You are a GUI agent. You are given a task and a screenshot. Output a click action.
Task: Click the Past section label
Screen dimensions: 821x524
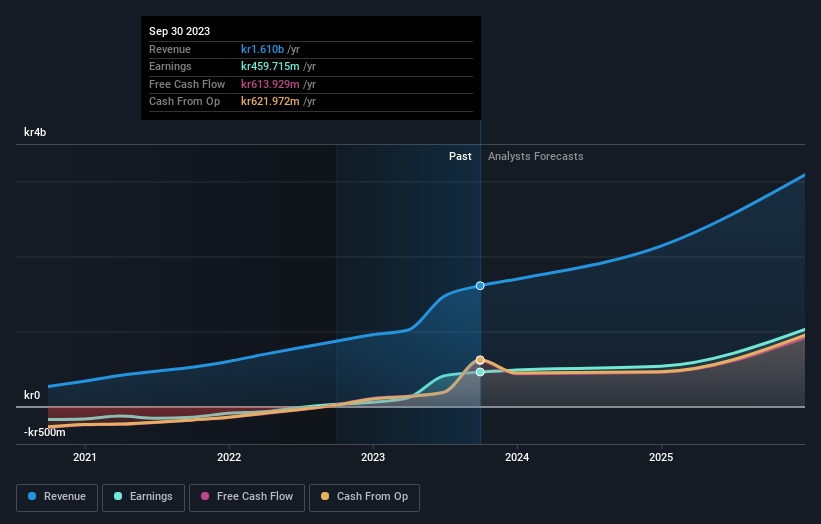click(x=460, y=157)
